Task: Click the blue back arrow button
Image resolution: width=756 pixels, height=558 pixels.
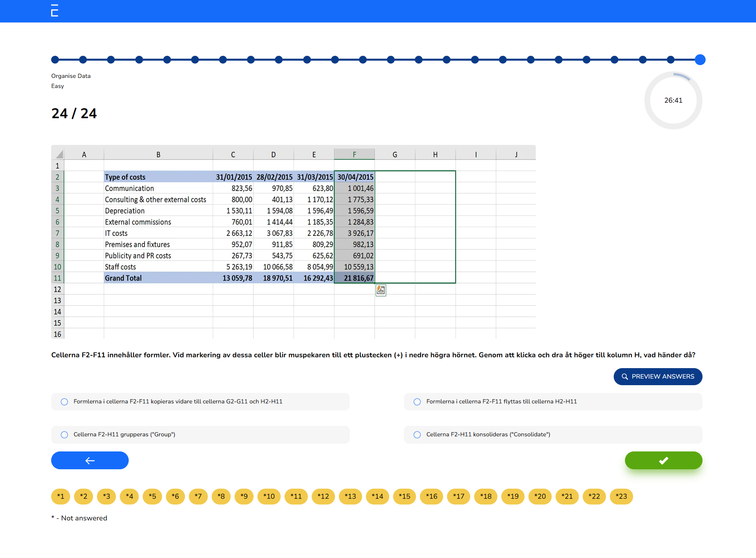Action: pyautogui.click(x=90, y=460)
